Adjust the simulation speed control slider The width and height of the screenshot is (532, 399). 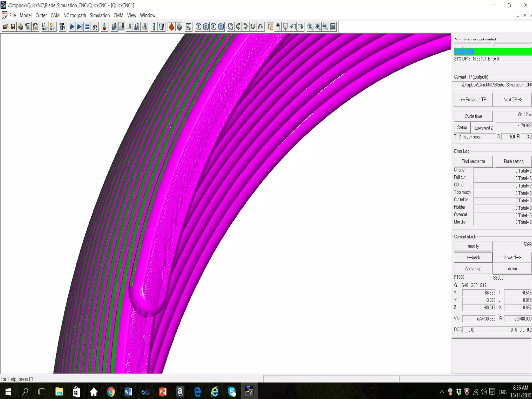[x=494, y=44]
